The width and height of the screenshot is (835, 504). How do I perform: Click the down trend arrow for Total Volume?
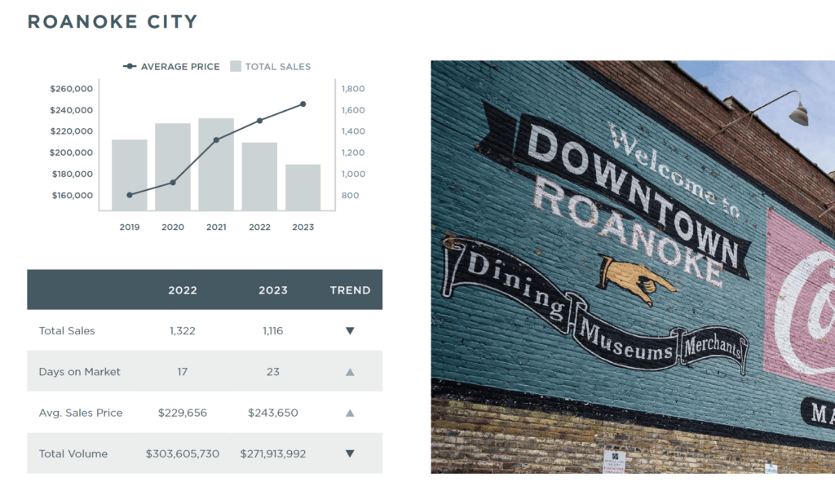pos(350,453)
